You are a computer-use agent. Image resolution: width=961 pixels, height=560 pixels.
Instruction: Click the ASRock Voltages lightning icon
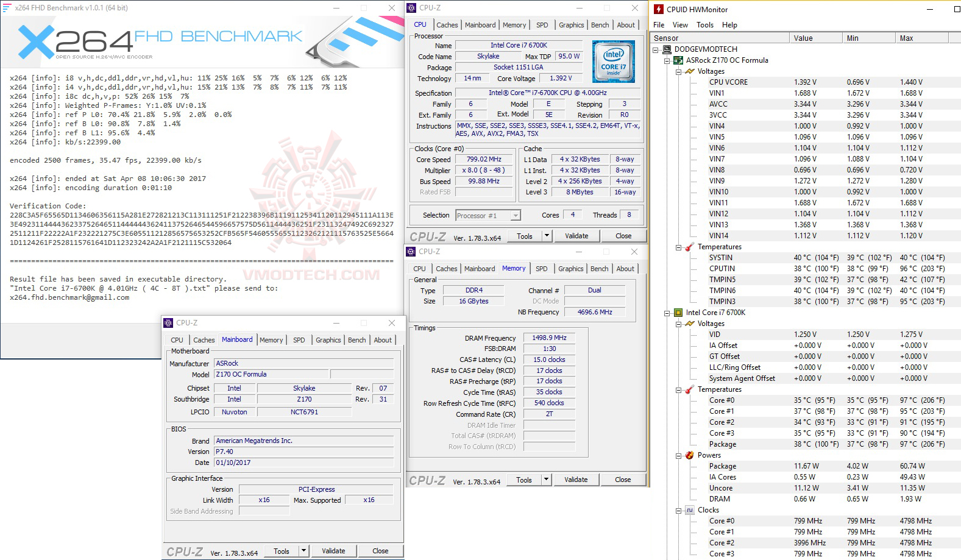click(x=690, y=71)
